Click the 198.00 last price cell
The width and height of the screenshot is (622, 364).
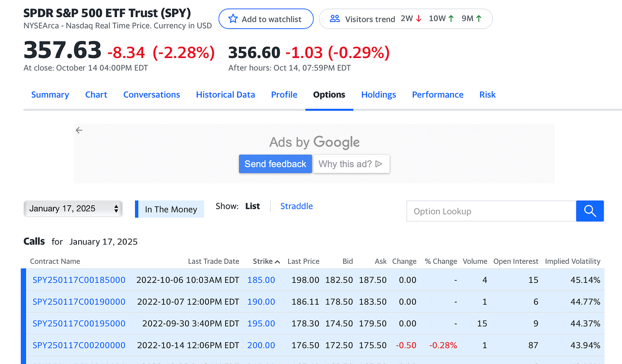tap(305, 280)
